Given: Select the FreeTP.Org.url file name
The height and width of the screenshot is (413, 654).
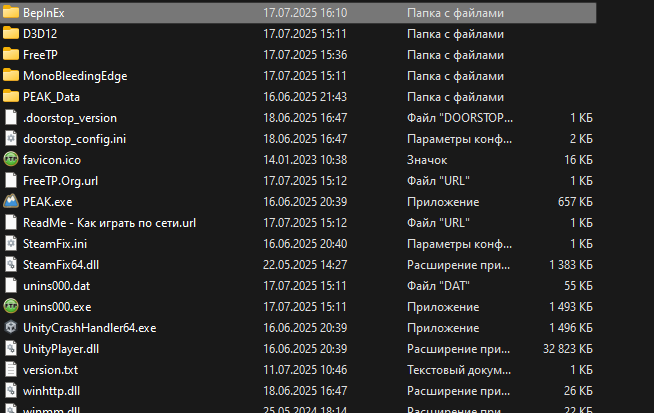Looking at the screenshot, I should (x=60, y=181).
